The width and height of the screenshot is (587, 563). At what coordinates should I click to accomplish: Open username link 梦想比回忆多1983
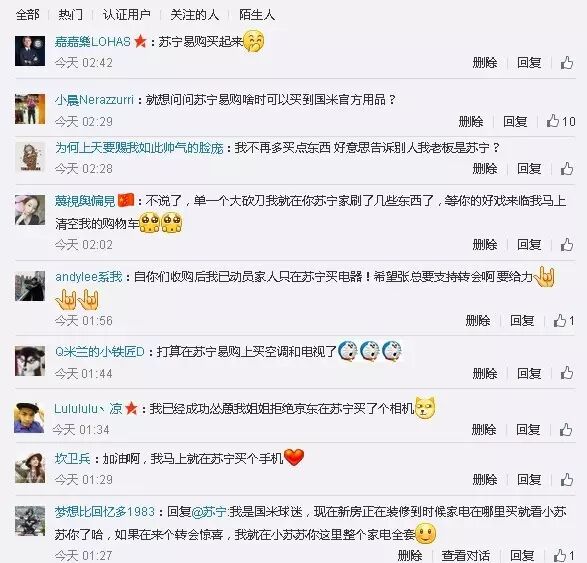click(105, 512)
